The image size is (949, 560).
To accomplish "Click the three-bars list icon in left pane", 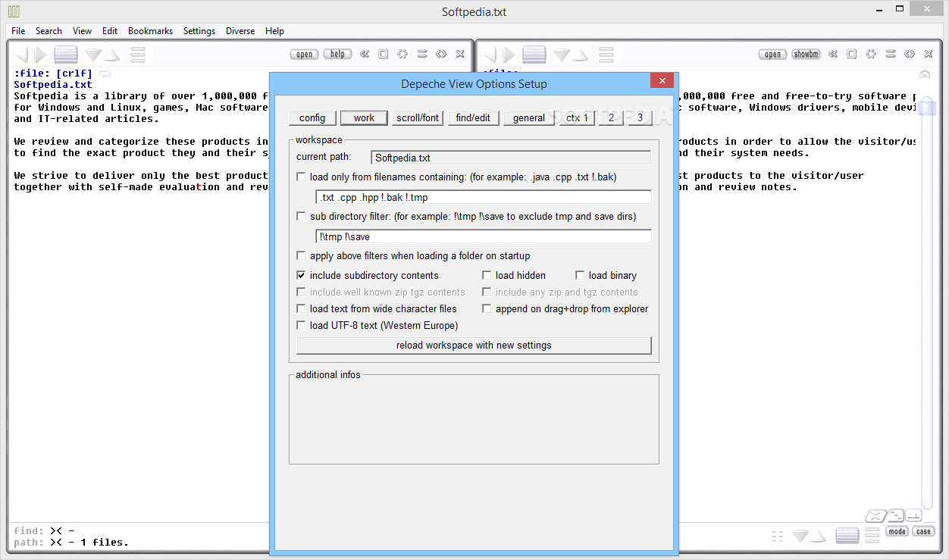I will pos(138,55).
